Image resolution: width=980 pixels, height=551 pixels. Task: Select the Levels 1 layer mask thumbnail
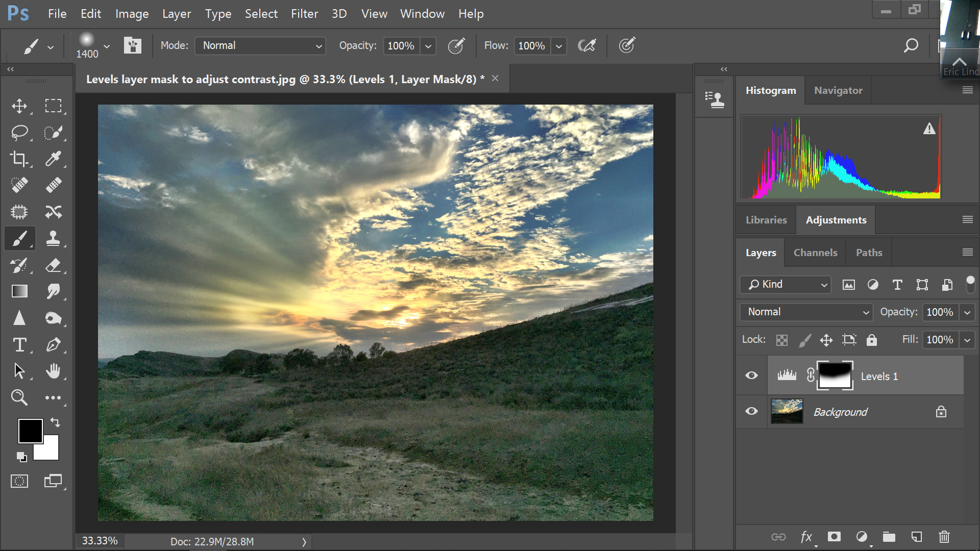pyautogui.click(x=835, y=375)
